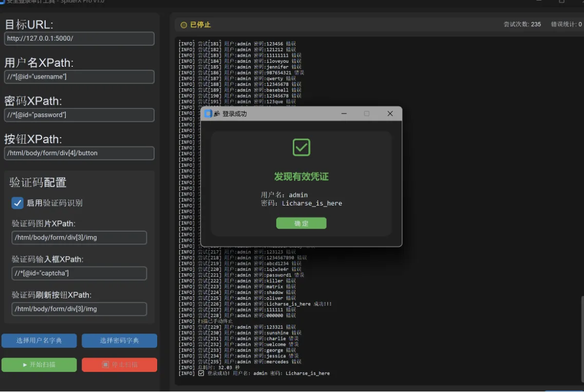
Task: Select log line for password shadow
Action: pyautogui.click(x=237, y=292)
